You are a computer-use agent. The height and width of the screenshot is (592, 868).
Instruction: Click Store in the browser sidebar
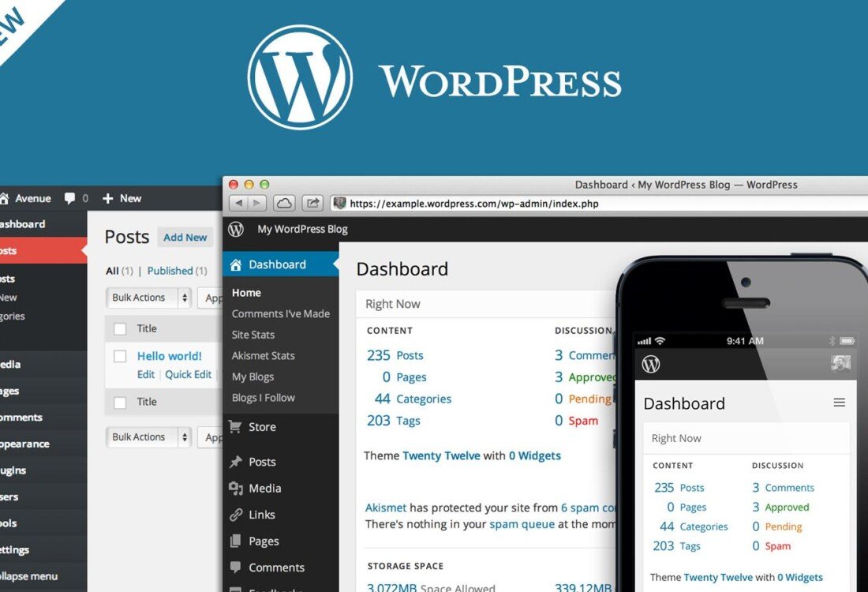click(263, 427)
